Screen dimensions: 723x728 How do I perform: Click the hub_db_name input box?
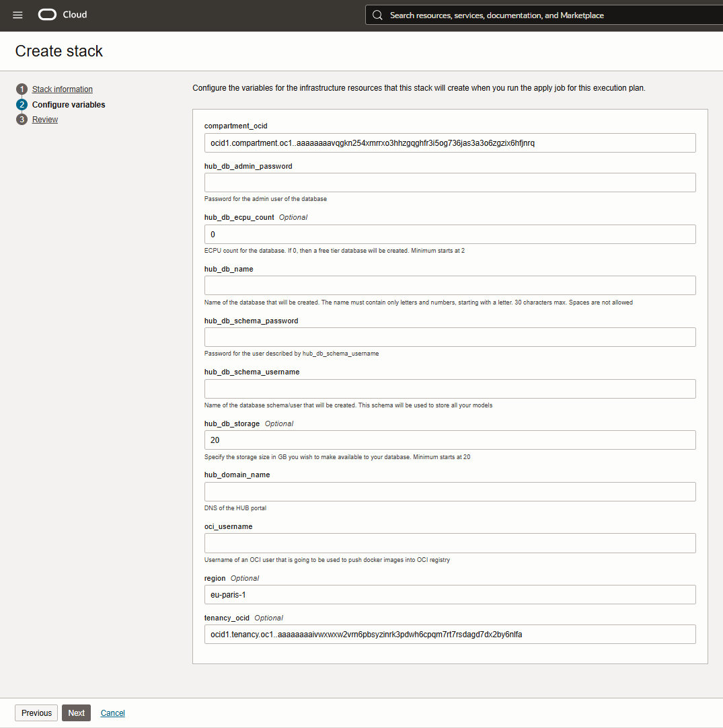450,285
